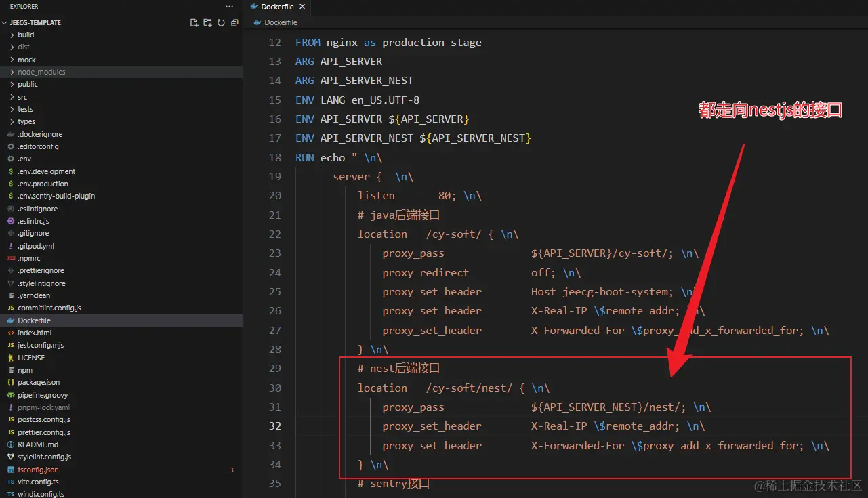Open the .gitpod.yml file
The image size is (868, 498).
point(121,246)
